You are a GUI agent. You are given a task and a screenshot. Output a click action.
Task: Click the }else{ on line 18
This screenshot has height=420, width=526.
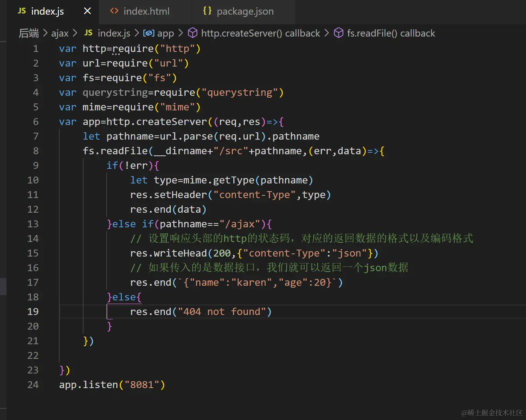point(124,297)
